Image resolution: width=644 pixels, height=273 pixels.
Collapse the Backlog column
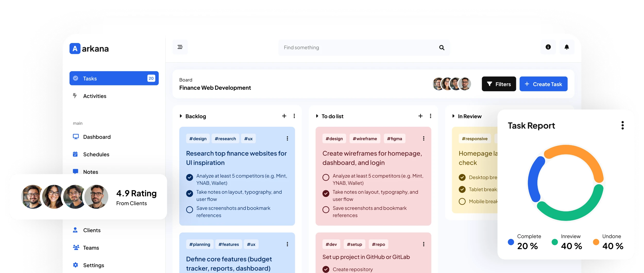(x=181, y=116)
